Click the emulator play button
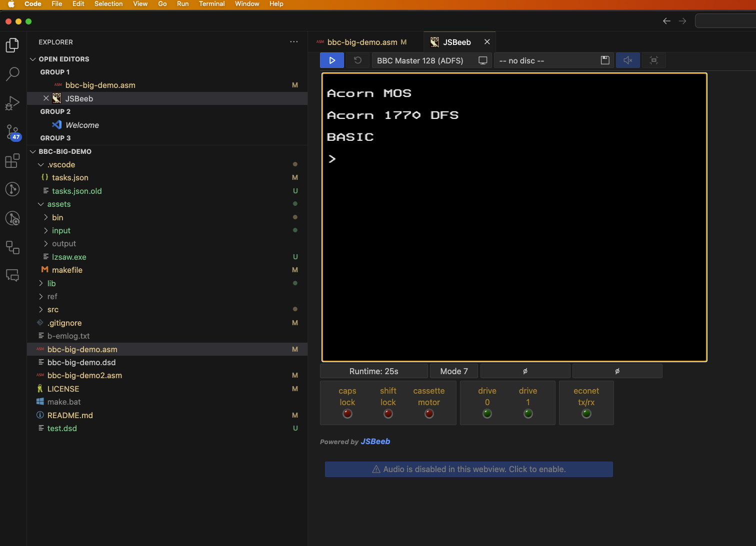The height and width of the screenshot is (546, 756). [332, 60]
